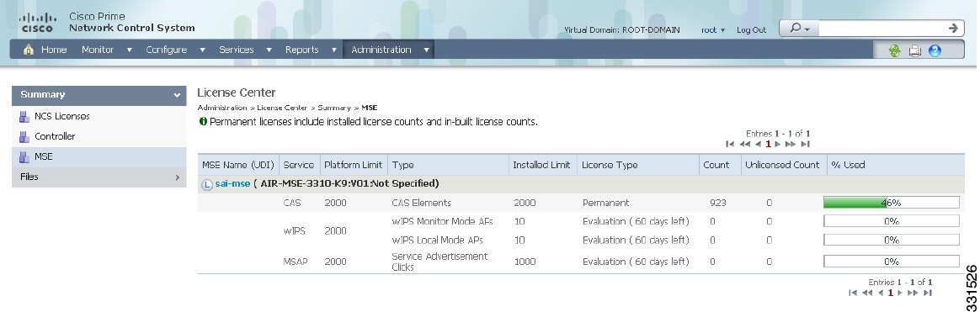Open the Administration menu dropdown arrow

click(426, 50)
